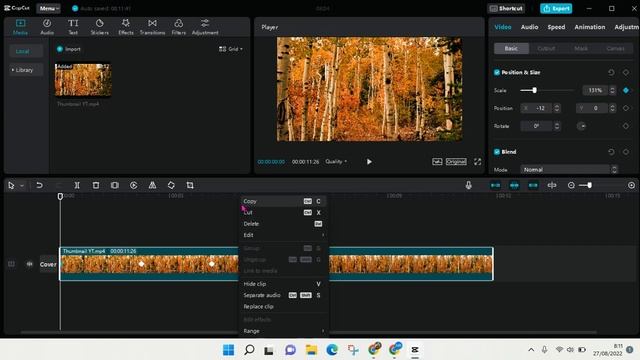The image size is (640, 360).
Task: Toggle linkage in timeline toolbar
Action: point(533,185)
